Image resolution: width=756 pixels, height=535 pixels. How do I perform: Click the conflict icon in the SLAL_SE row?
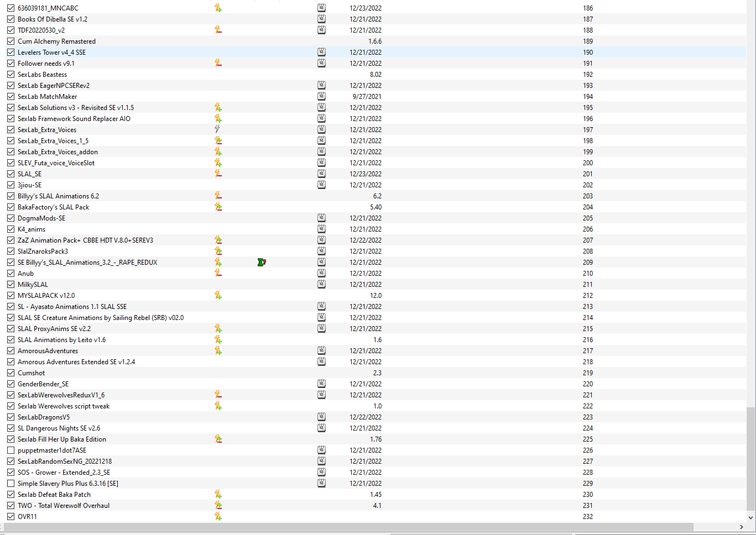218,174
